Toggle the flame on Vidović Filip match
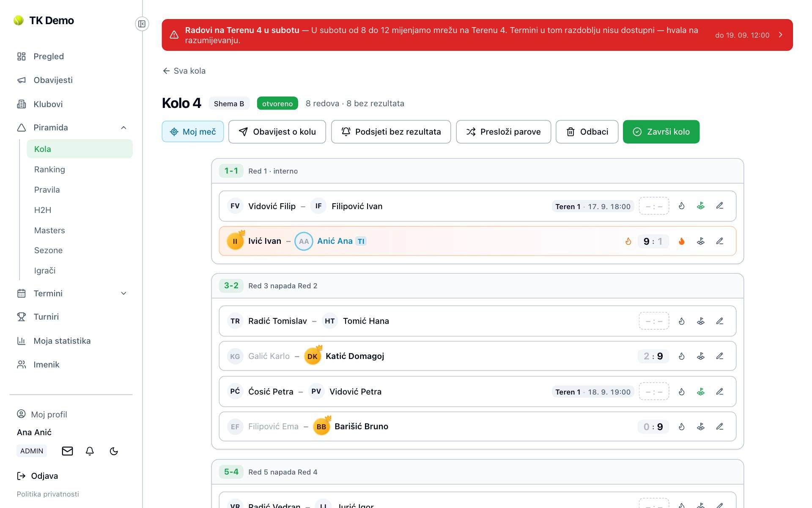Image resolution: width=812 pixels, height=508 pixels. [x=682, y=206]
